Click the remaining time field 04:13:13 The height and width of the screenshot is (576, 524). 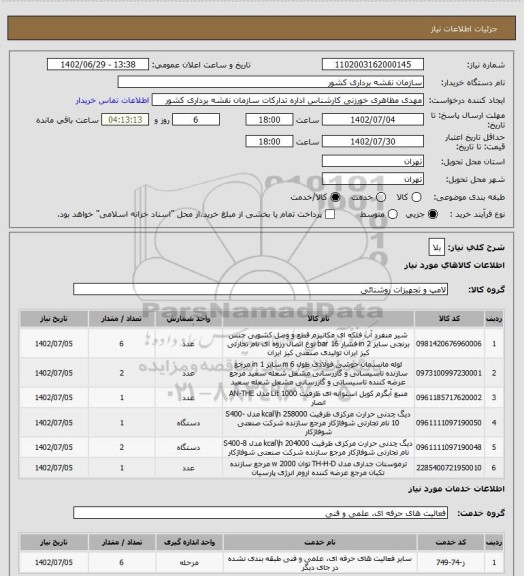pyautogui.click(x=125, y=120)
